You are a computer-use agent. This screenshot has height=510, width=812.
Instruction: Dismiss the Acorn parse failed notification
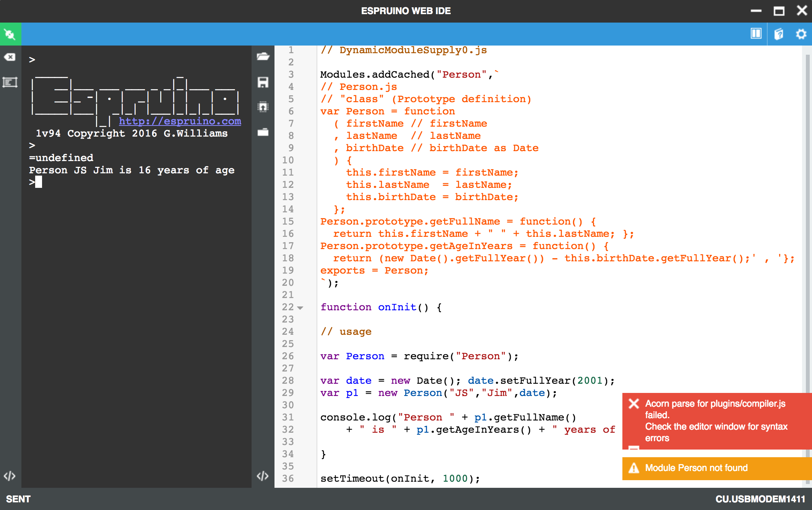pos(634,404)
